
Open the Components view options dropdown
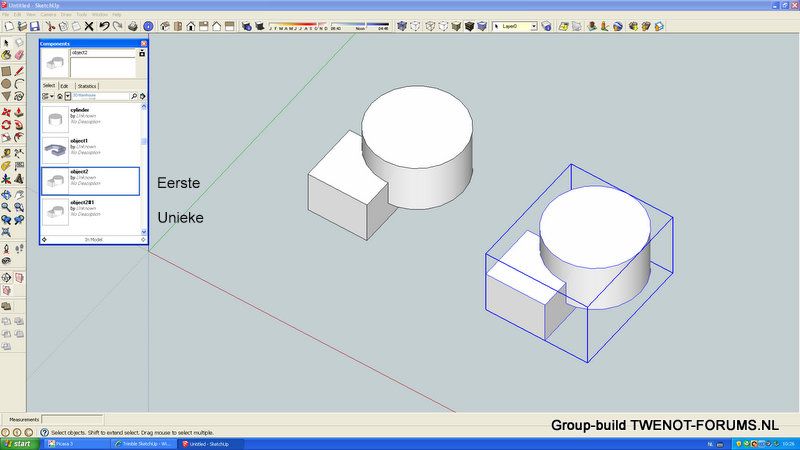47,96
